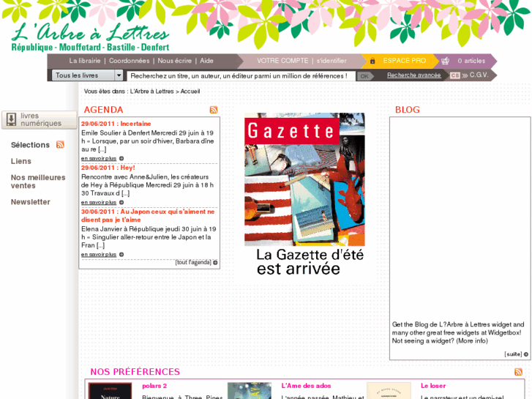The height and width of the screenshot is (399, 532).
Task: Click the CB payment icon near C.G.V.
Action: point(455,75)
